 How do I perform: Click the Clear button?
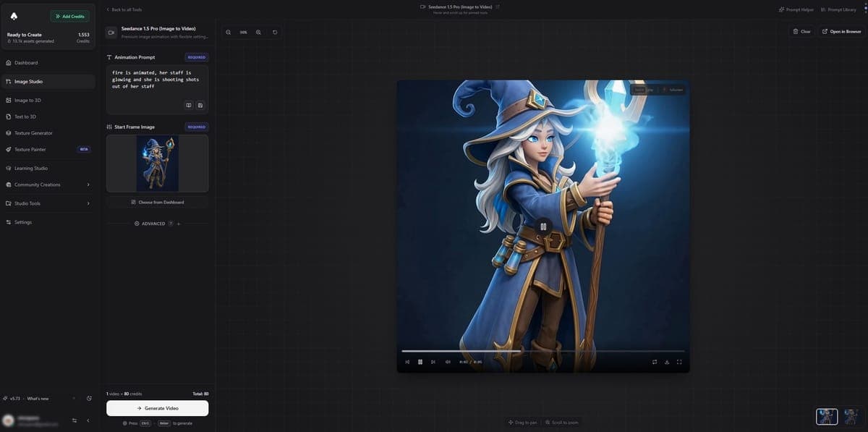801,32
